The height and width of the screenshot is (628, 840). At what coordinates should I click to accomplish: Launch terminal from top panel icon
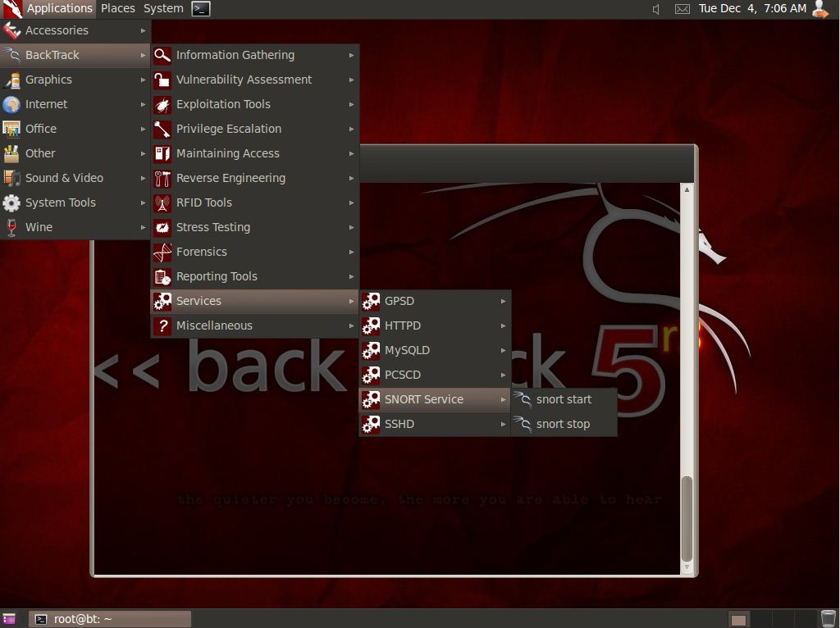point(201,8)
